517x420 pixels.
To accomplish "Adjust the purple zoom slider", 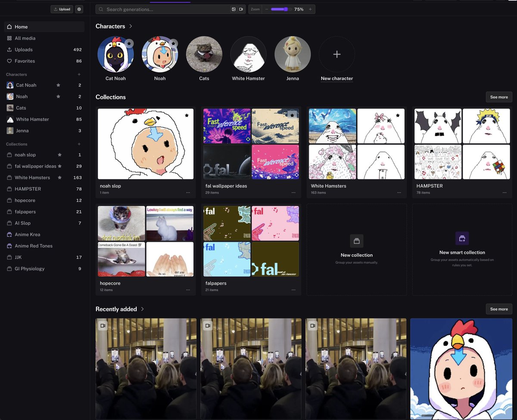I will [x=280, y=9].
